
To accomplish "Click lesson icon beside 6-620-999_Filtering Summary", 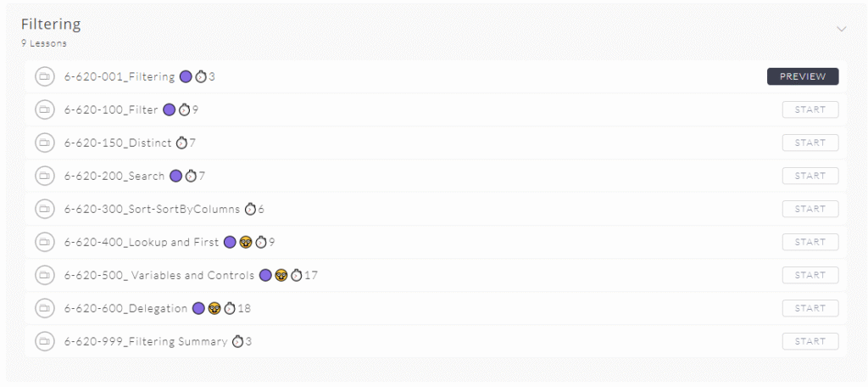I will (x=44, y=341).
